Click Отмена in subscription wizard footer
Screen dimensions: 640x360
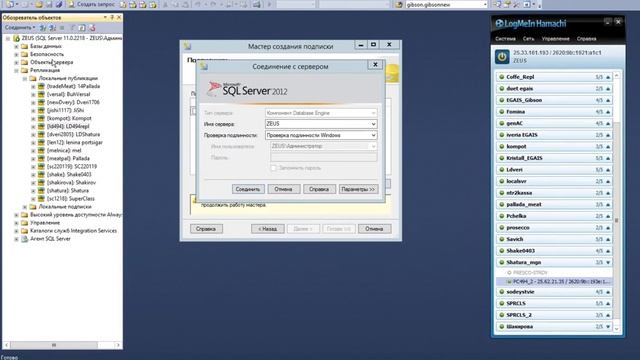coord(374,229)
